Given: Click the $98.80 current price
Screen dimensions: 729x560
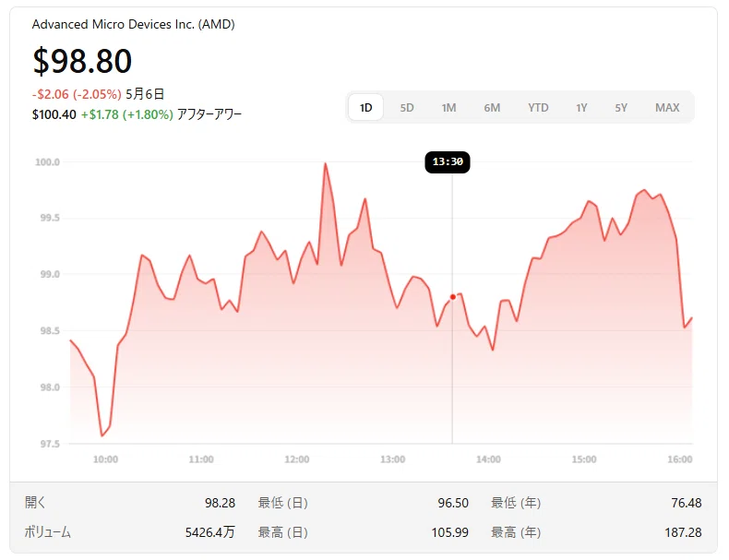Looking at the screenshot, I should [x=82, y=61].
